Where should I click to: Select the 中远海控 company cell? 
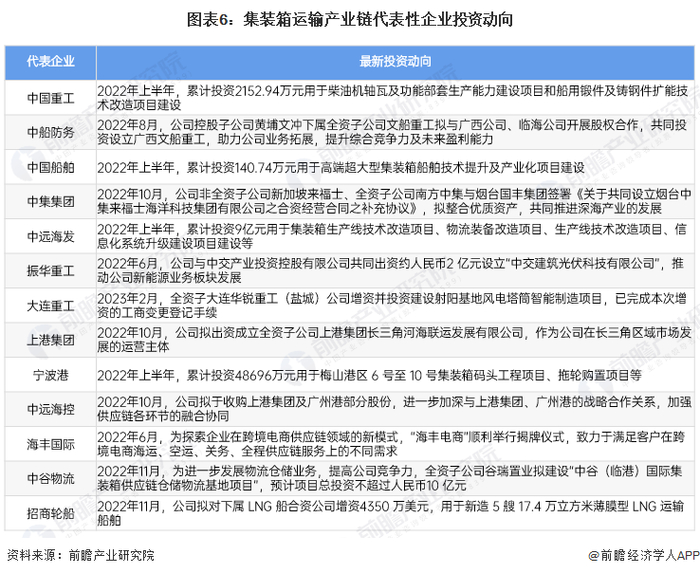[50, 409]
